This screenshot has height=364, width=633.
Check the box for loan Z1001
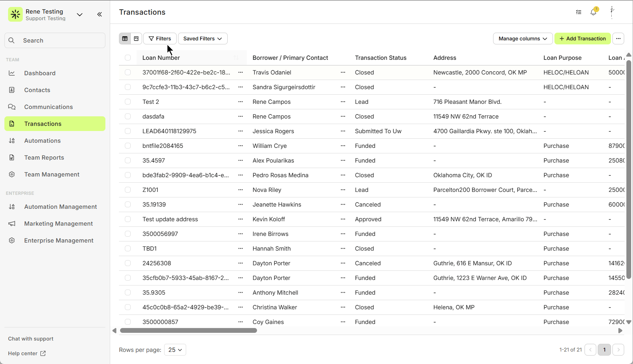[x=128, y=190]
